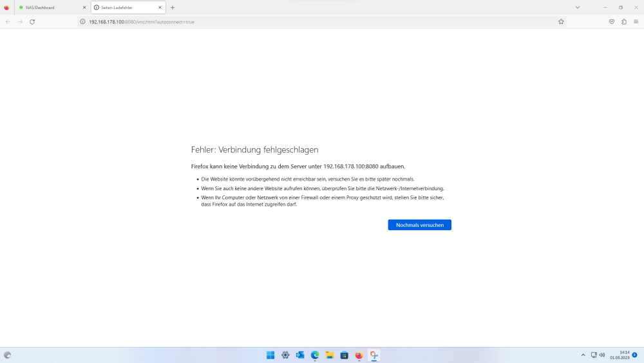Open volume control in system tray
Viewport: 644px width, 363px height.
click(x=602, y=355)
